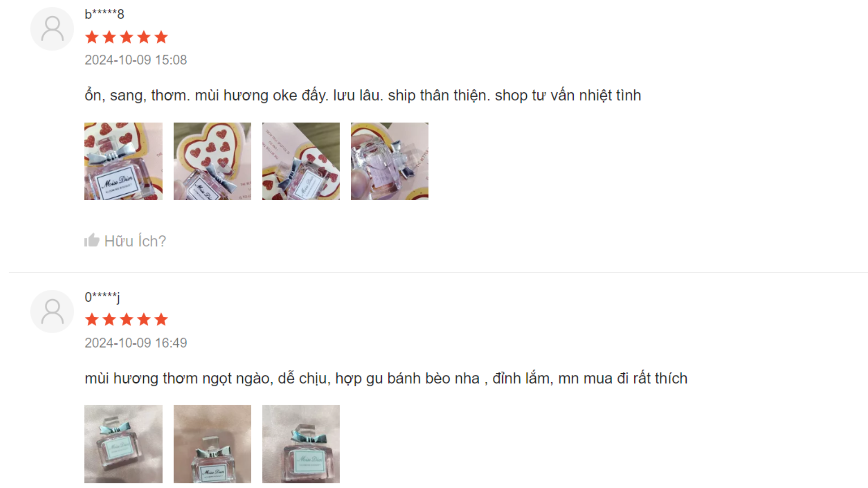Click the third star of 0*****j's rating
The width and height of the screenshot is (868, 488).
coord(127,320)
